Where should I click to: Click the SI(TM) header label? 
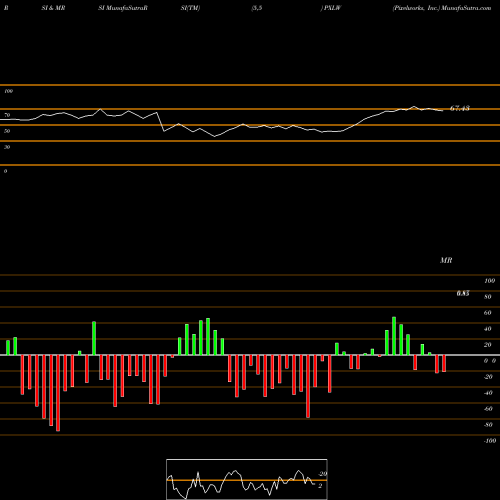coord(190,8)
